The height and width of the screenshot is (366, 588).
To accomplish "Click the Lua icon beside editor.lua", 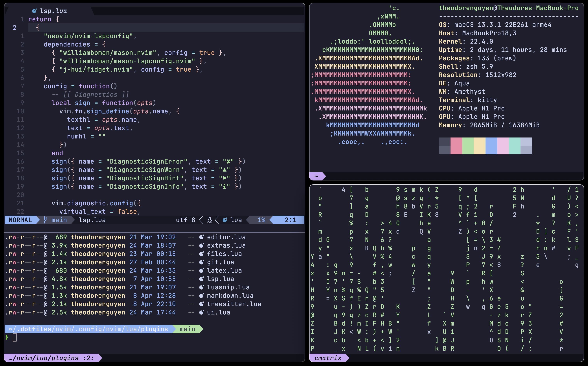I will pos(201,237).
